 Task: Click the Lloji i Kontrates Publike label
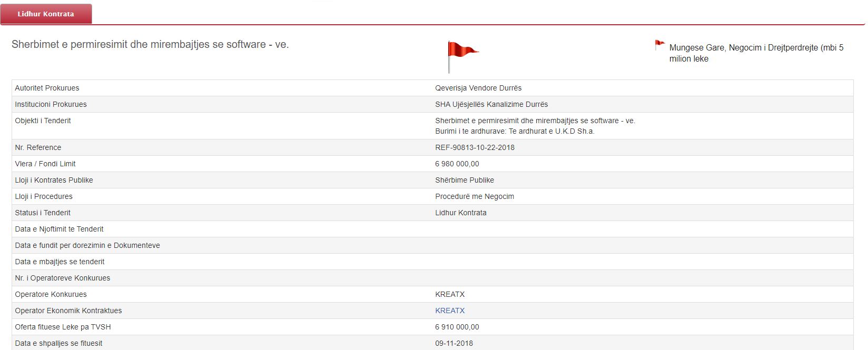pyautogui.click(x=54, y=180)
